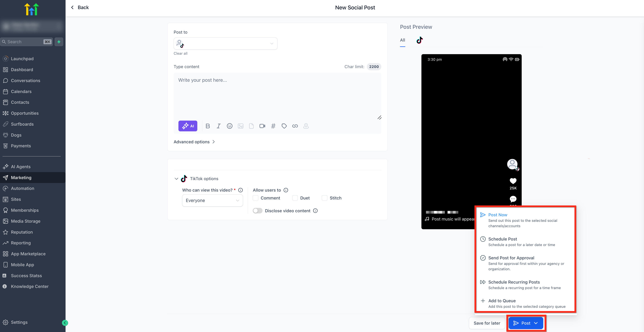This screenshot has width=644, height=332.
Task: Click the italic formatting icon
Action: [x=219, y=126]
